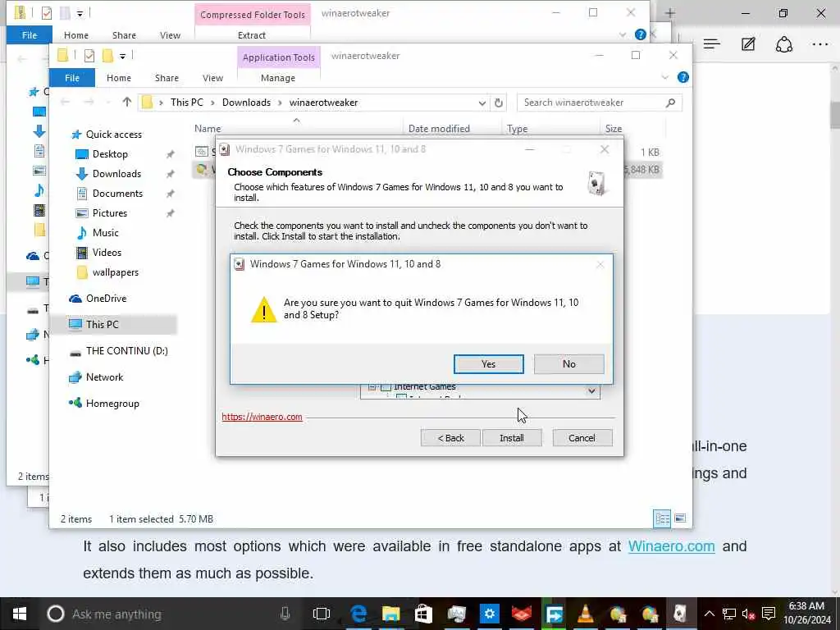Open THE CONTINU (D:) drive

pyautogui.click(x=126, y=351)
